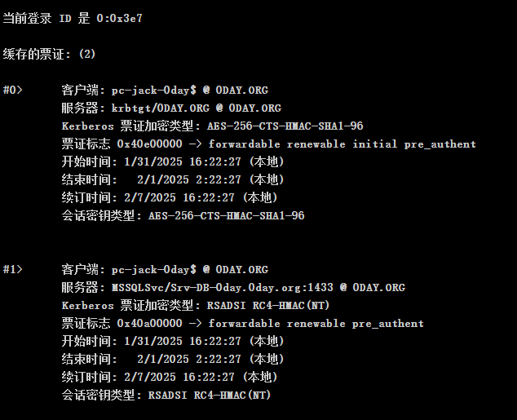This screenshot has width=517, height=420.
Task: Click the second ticket's renew time 2/7/2025 16:22:27
Action: [179, 377]
